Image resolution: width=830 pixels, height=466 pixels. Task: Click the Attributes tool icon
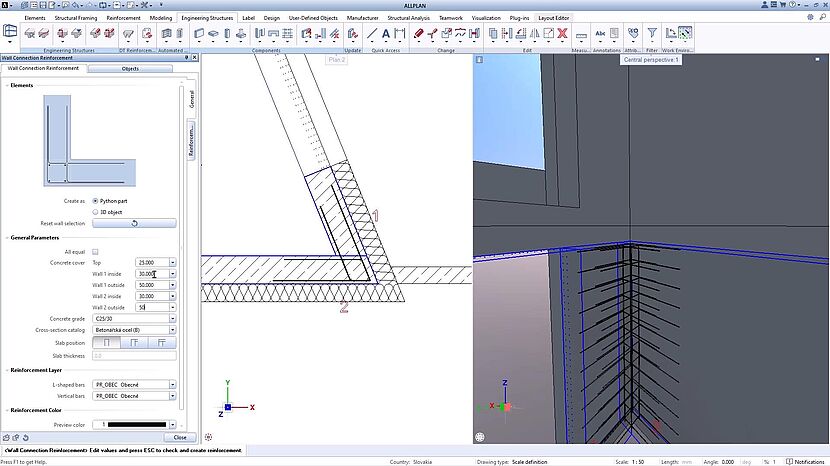633,33
